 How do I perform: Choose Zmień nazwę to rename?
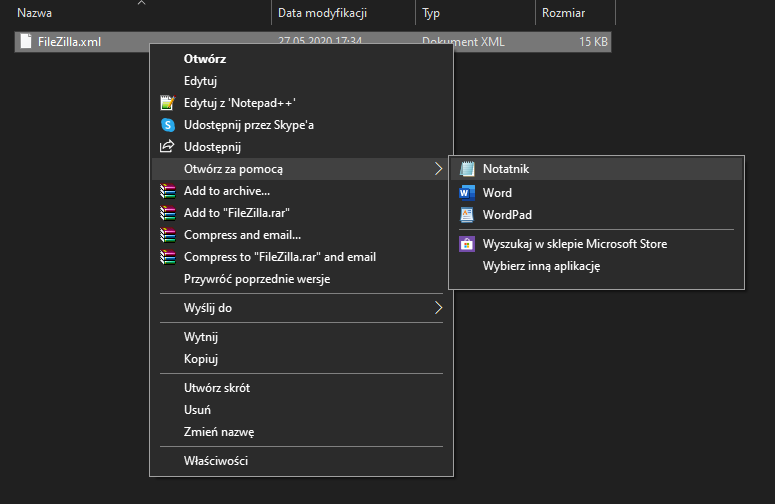pos(301,432)
